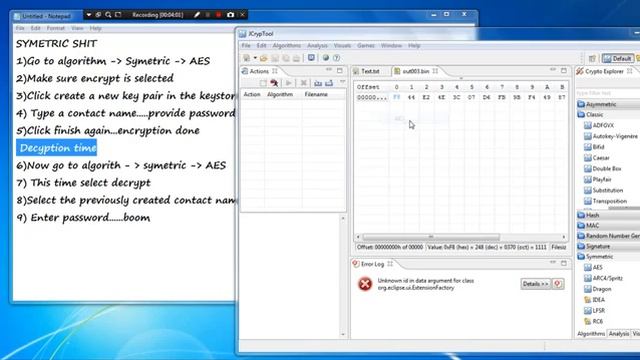Select ADFGVX cipher in Crypto Explorer
Viewport: 640px width, 360px height.
(599, 125)
